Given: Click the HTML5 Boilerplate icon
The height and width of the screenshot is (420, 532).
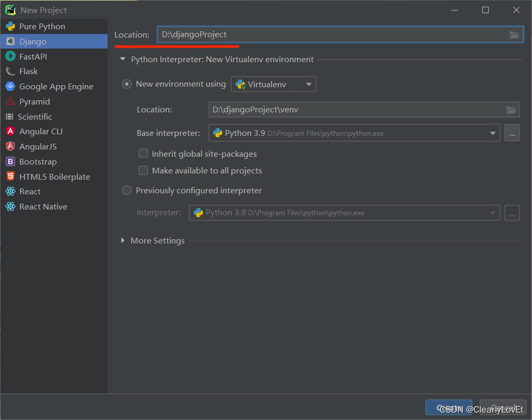Looking at the screenshot, I should (10, 176).
